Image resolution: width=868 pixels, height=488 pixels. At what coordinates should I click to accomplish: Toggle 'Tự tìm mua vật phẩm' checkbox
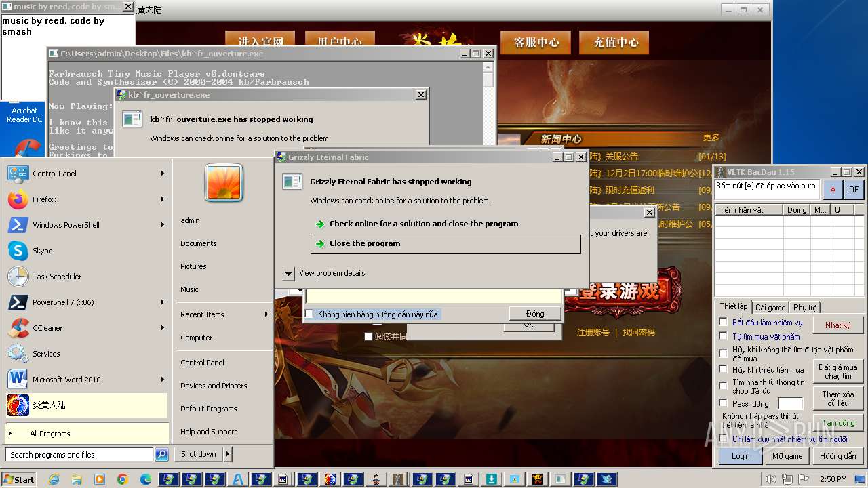pos(724,336)
